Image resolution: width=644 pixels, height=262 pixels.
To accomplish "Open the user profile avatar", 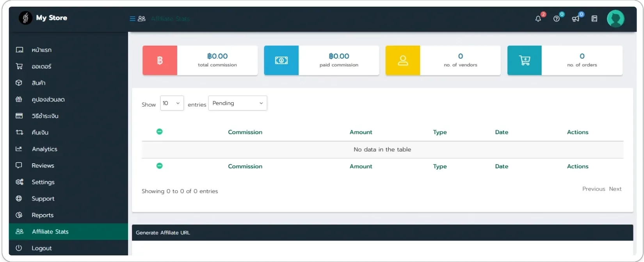I will [616, 18].
